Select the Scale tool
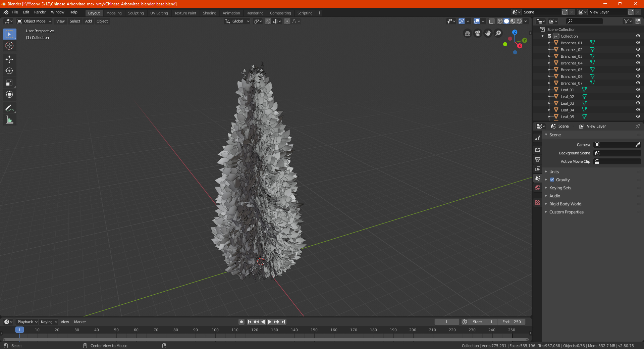 point(9,83)
